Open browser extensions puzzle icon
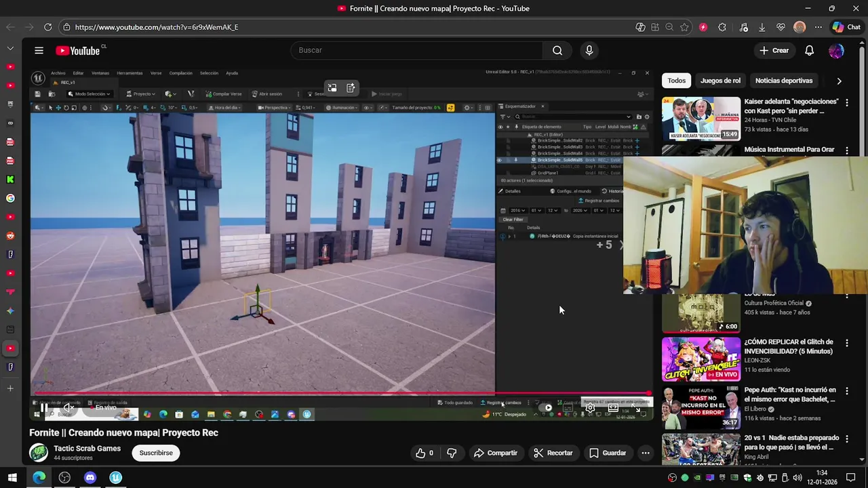The width and height of the screenshot is (868, 488). coord(722,27)
